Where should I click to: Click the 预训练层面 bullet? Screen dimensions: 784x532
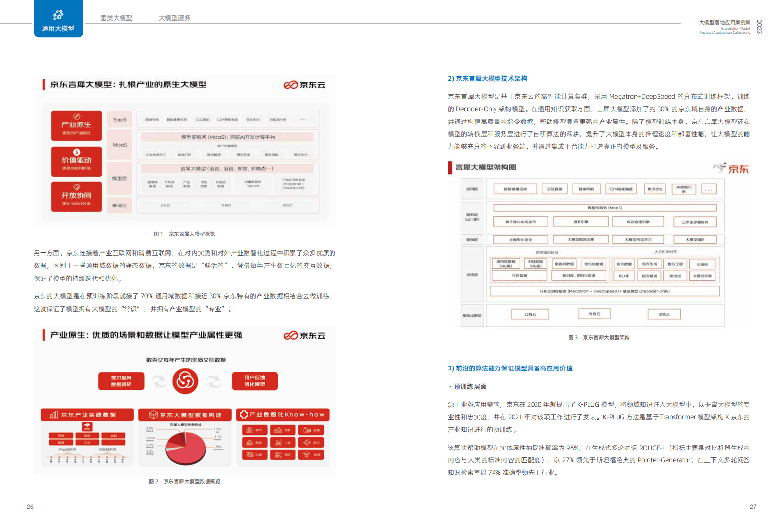click(467, 386)
